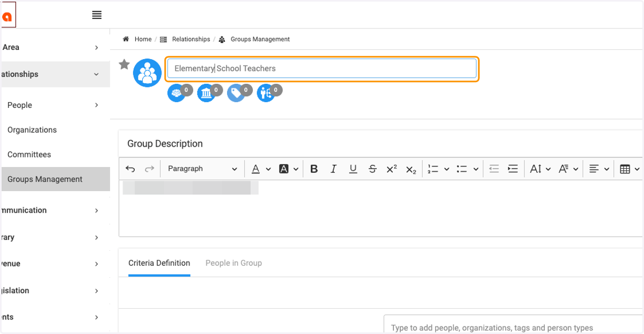Click the blue group avatar icon
The image size is (644, 334).
point(147,72)
